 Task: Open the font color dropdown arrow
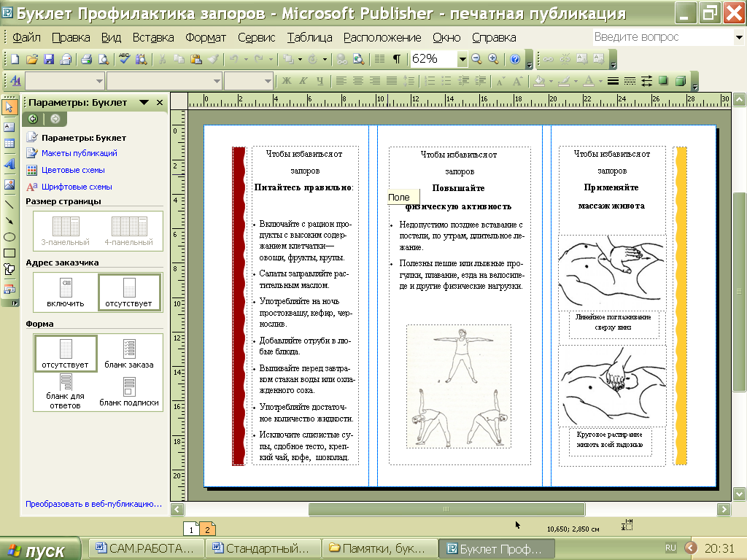[x=600, y=82]
